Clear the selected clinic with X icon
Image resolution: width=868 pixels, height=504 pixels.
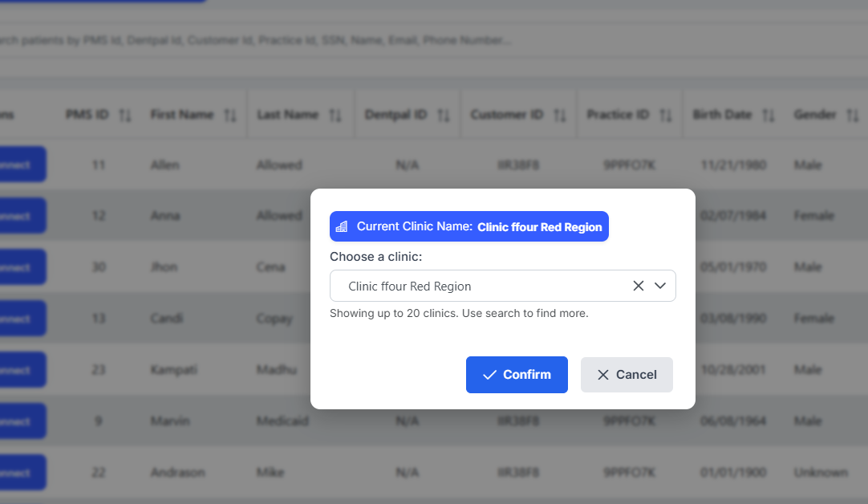pyautogui.click(x=639, y=286)
